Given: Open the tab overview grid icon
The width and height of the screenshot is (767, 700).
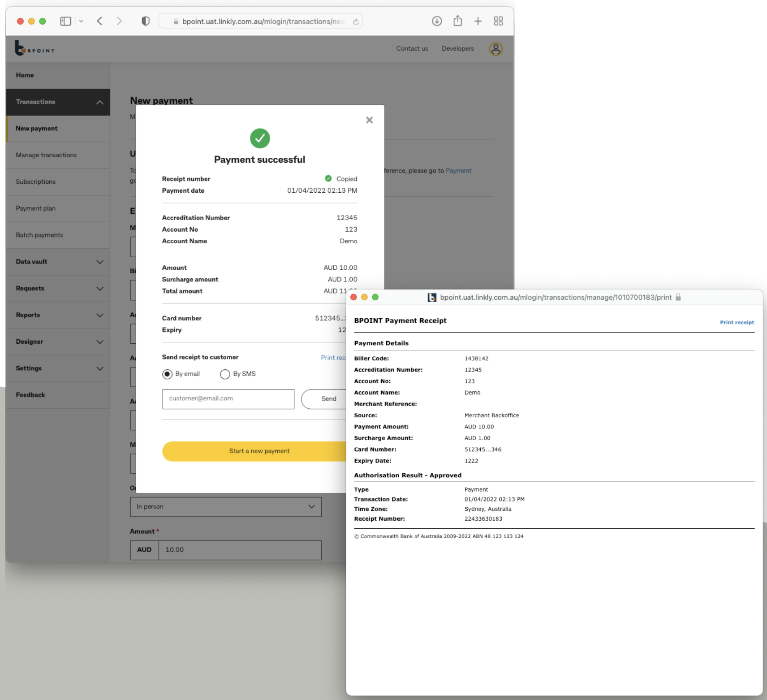Looking at the screenshot, I should 498,21.
